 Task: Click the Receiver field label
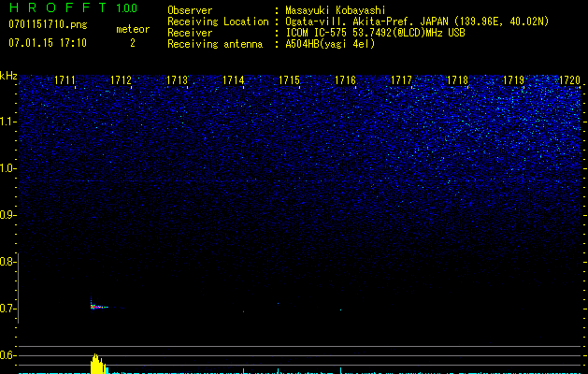(x=190, y=33)
